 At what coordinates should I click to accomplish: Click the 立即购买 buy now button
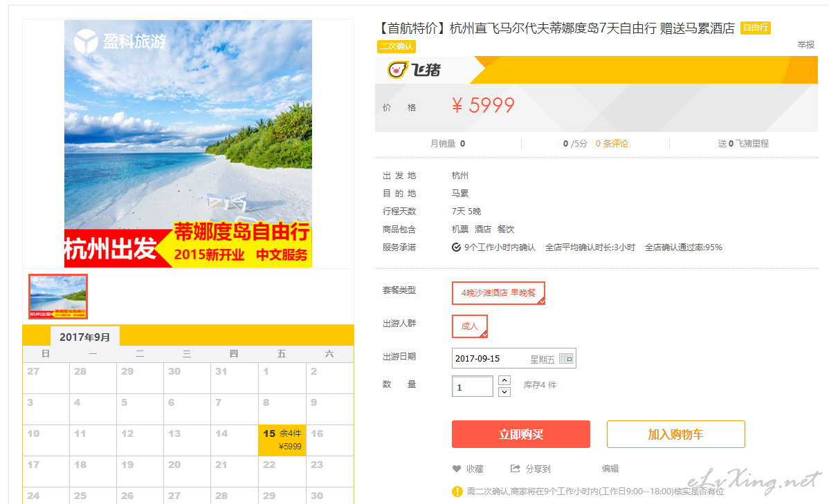coord(521,434)
